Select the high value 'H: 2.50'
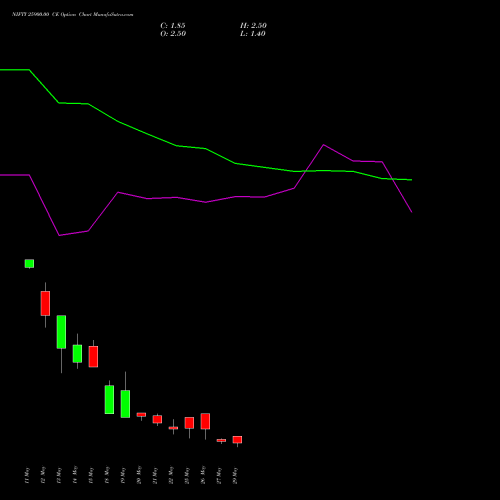 253,26
